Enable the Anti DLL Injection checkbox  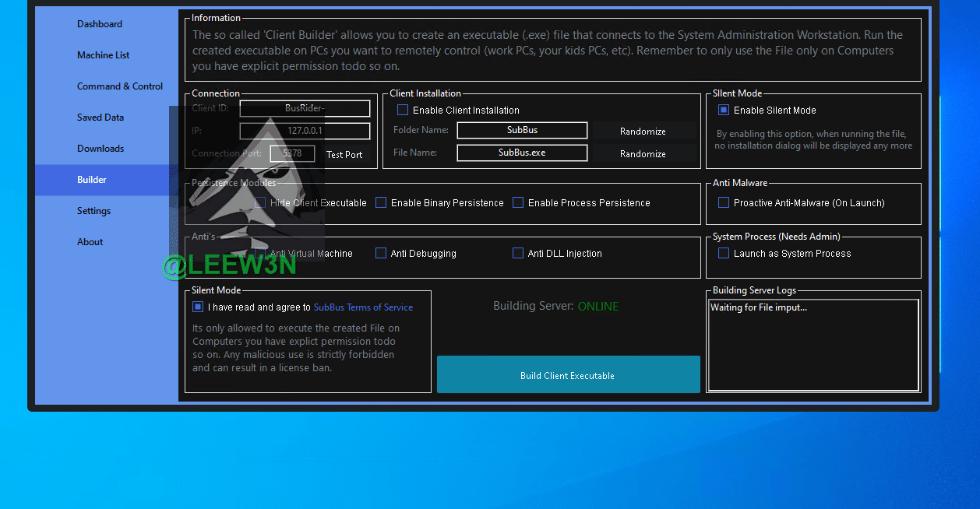pyautogui.click(x=518, y=254)
